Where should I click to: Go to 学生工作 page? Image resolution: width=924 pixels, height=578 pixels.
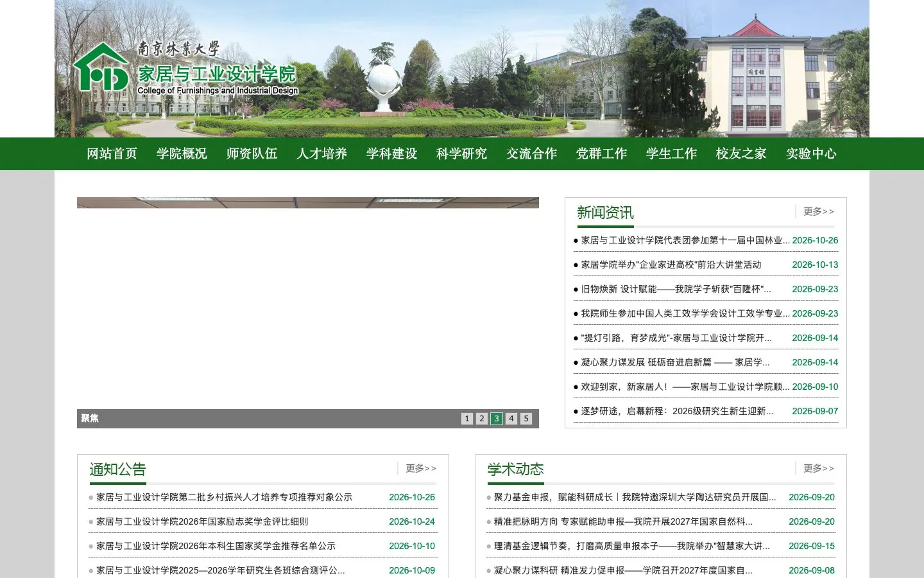click(x=672, y=153)
